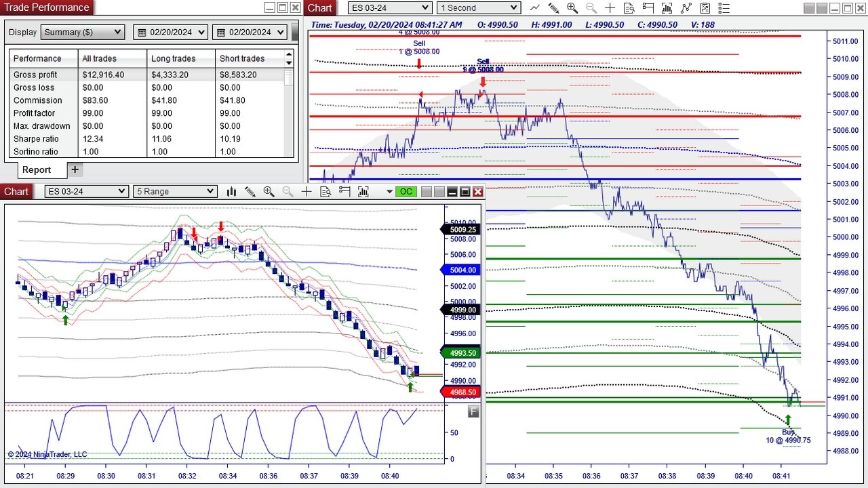The width and height of the screenshot is (868, 488).
Task: Click the Profit factor row label
Action: [34, 113]
